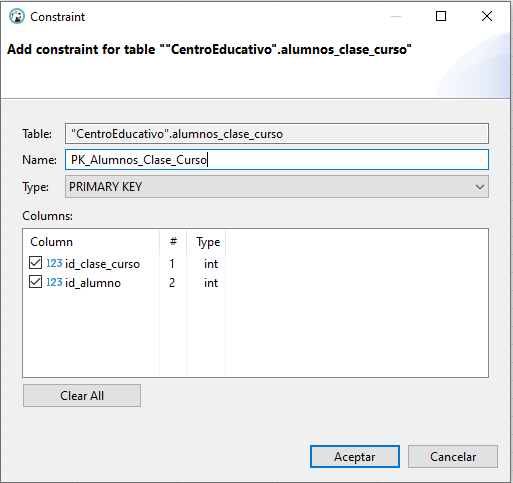Dismiss dialog with Cancelar button
The height and width of the screenshot is (483, 513).
[453, 457]
